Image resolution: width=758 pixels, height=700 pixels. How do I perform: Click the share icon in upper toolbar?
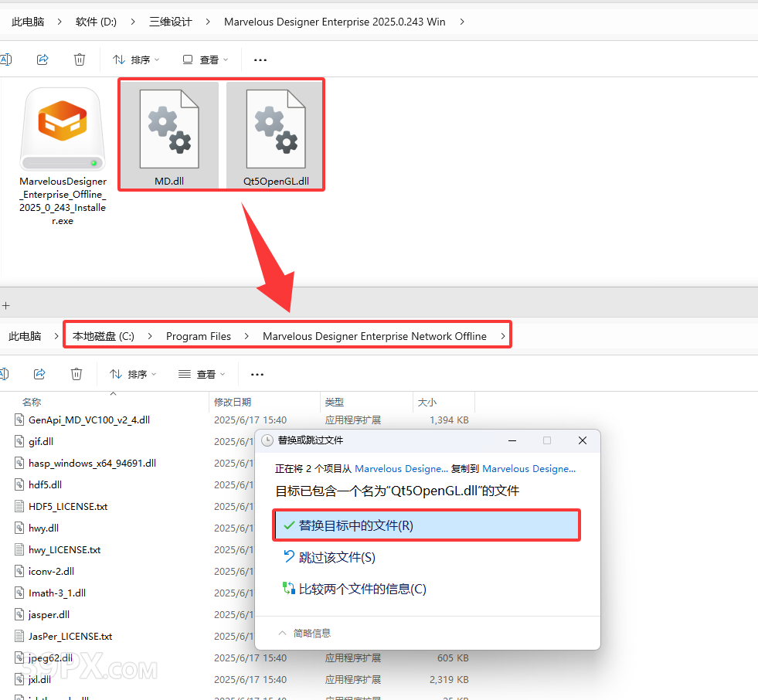click(43, 59)
